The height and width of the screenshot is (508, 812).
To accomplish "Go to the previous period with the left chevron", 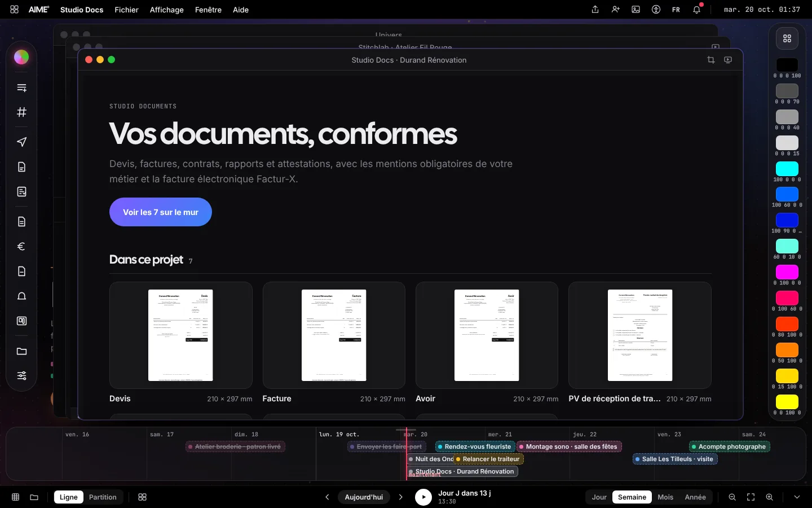I will [327, 497].
